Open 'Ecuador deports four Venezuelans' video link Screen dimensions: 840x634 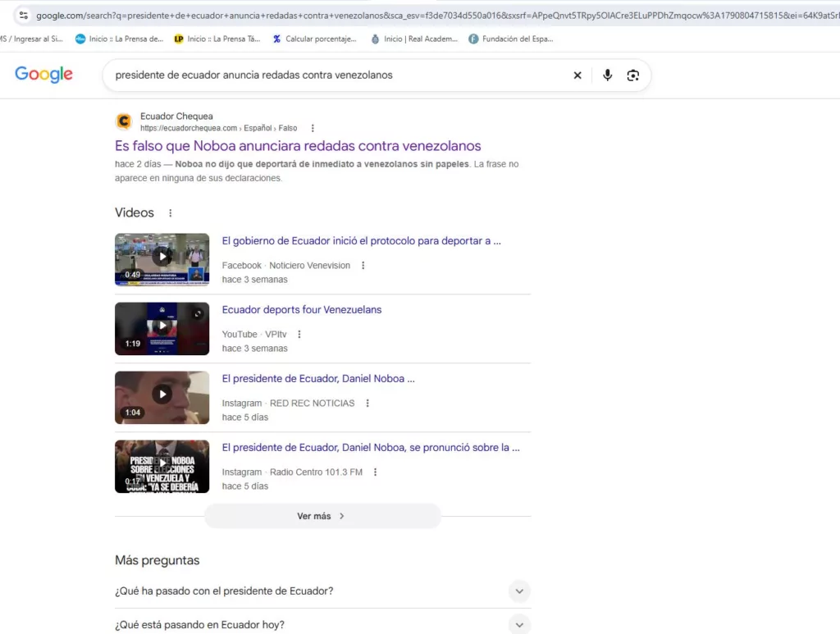[302, 309]
